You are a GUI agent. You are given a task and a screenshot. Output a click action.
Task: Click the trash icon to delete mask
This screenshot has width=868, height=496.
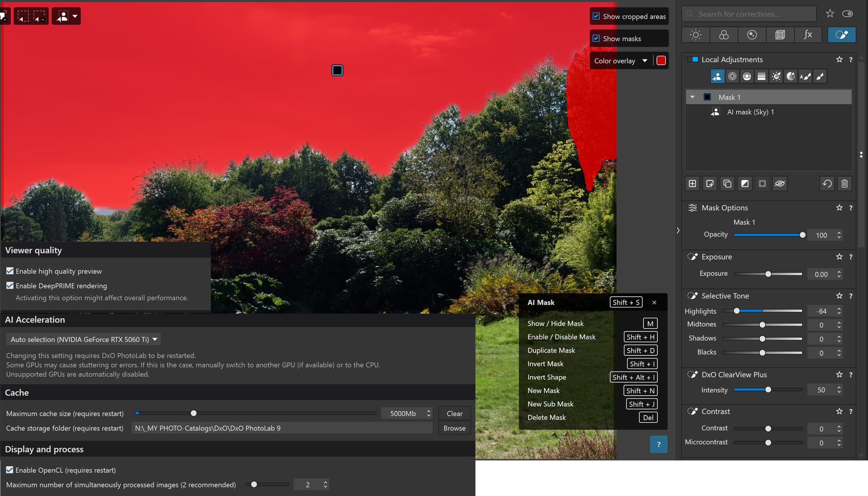tap(844, 184)
